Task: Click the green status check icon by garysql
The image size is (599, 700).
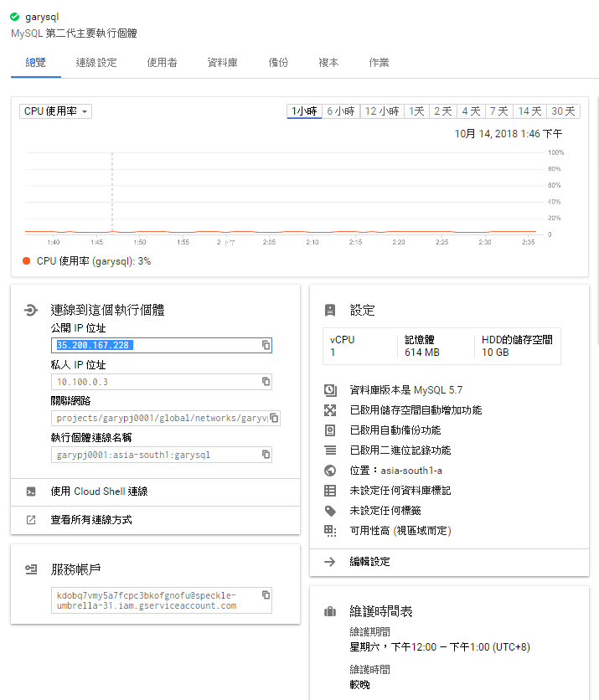Action: click(x=15, y=17)
